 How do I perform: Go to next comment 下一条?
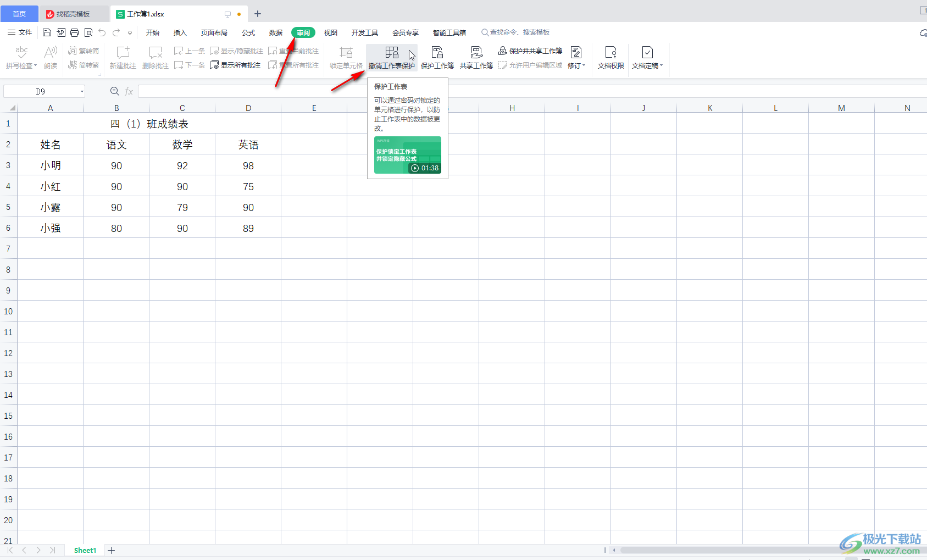(x=190, y=65)
